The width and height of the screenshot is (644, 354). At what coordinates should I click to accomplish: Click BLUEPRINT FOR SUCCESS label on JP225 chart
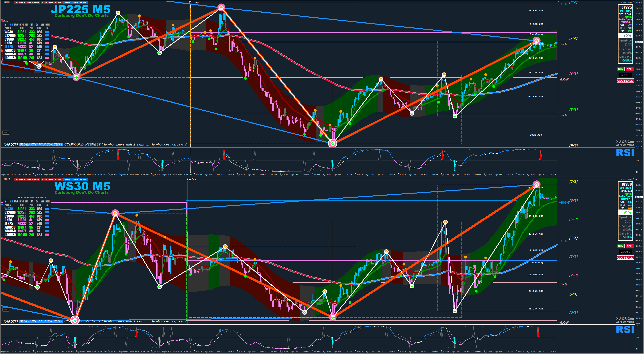[x=41, y=144]
